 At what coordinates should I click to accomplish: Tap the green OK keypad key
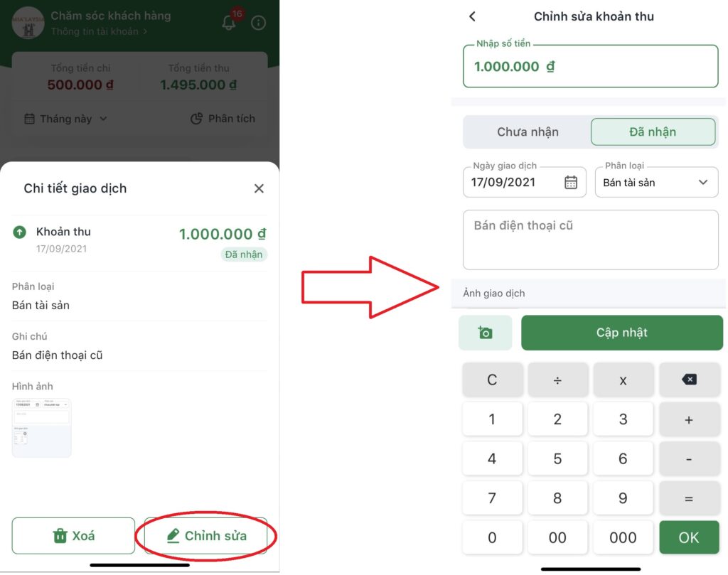pyautogui.click(x=689, y=537)
